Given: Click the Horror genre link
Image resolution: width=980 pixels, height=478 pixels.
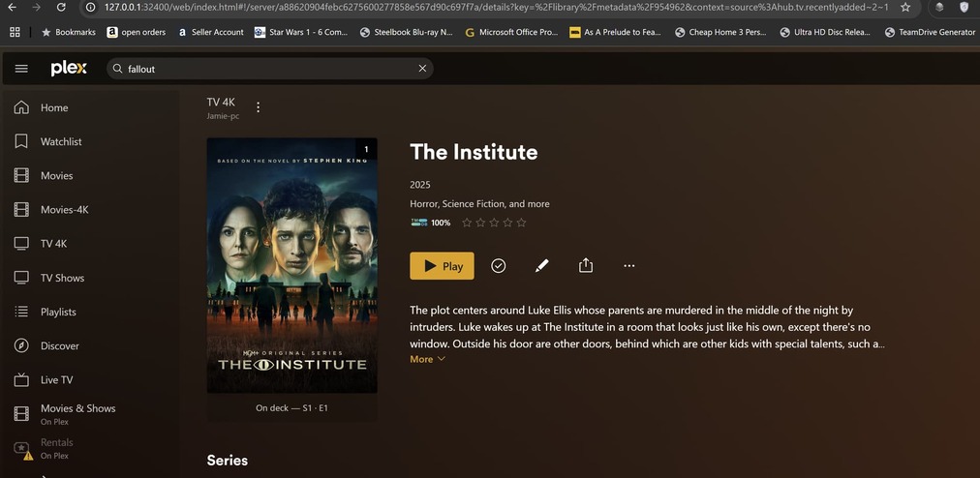Looking at the screenshot, I should [424, 204].
